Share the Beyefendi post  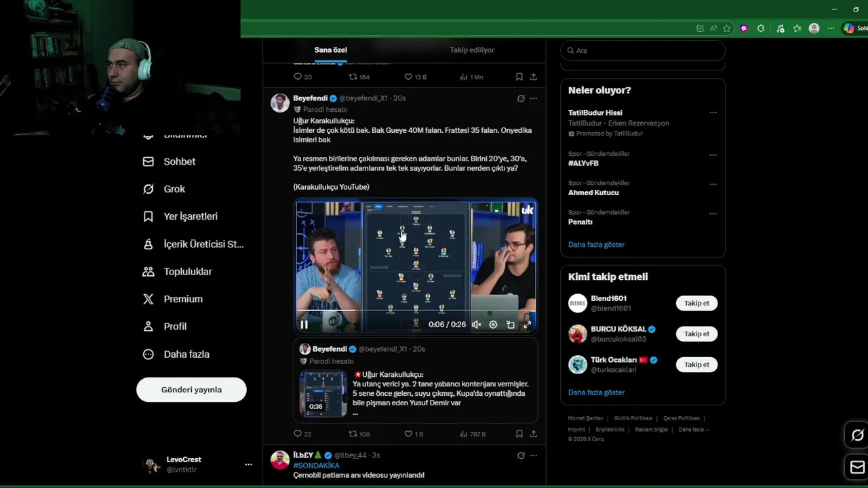click(x=533, y=434)
